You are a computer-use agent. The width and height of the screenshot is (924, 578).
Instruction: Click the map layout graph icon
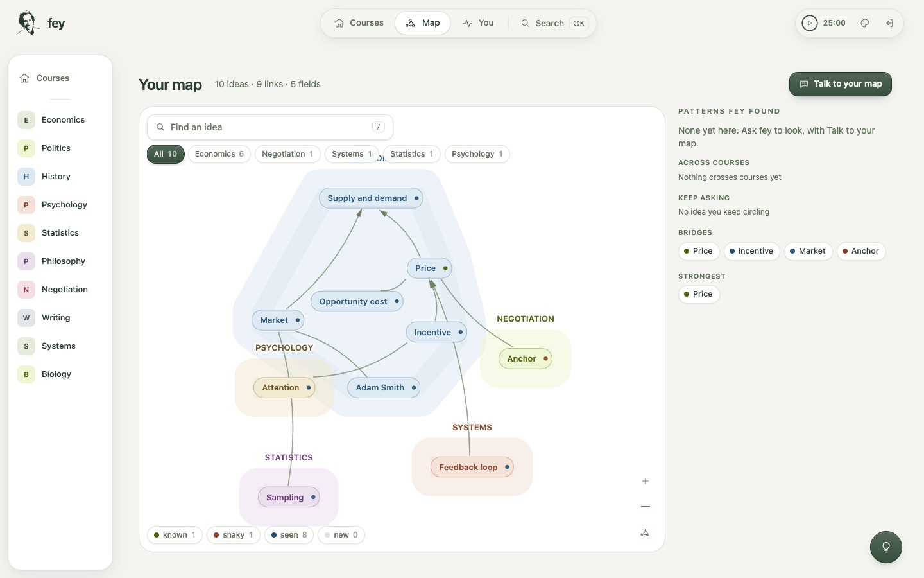click(645, 532)
